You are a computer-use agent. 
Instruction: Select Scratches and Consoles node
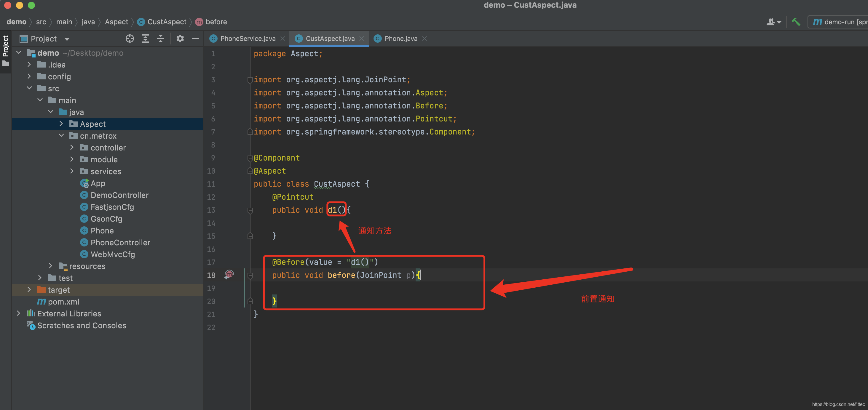(76, 325)
